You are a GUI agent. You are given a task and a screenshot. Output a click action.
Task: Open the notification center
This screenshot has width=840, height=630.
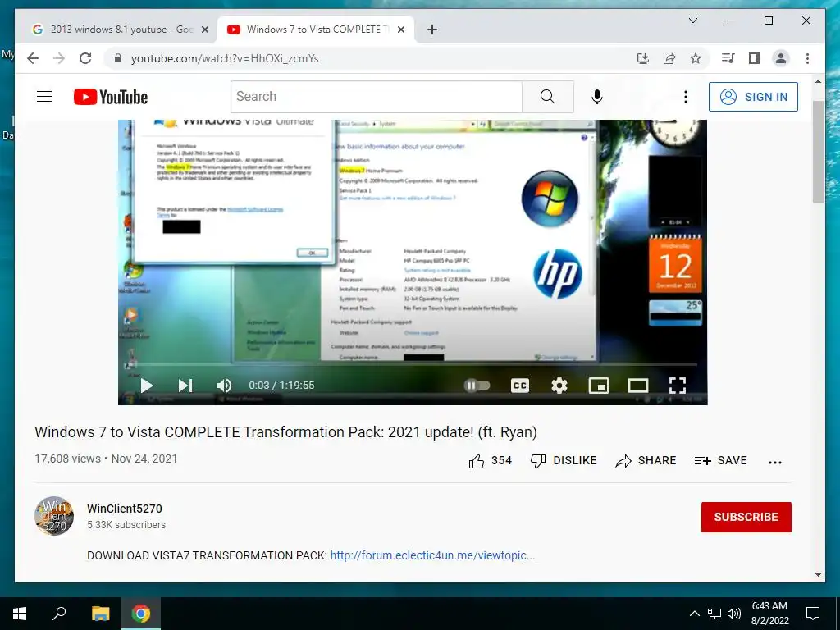click(813, 614)
